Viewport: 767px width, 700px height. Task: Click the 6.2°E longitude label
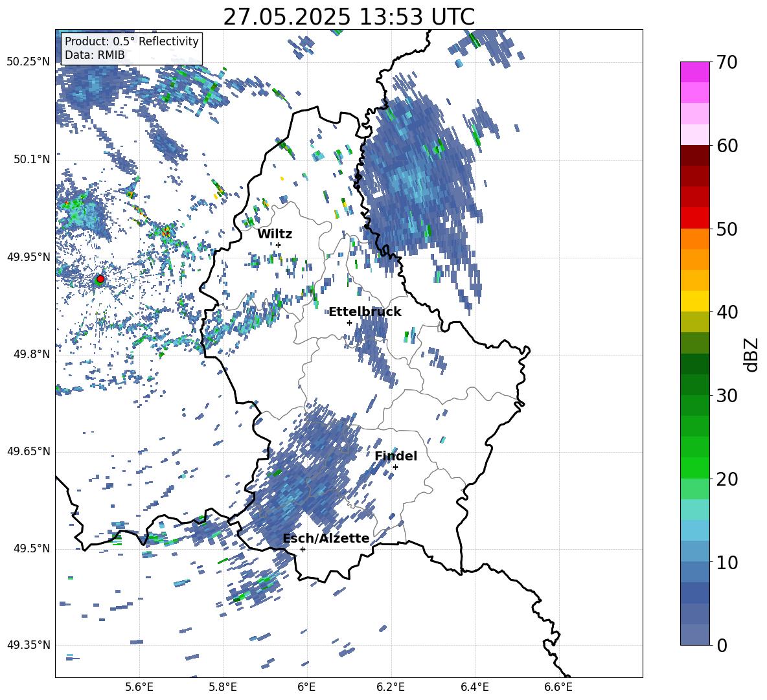coord(391,687)
